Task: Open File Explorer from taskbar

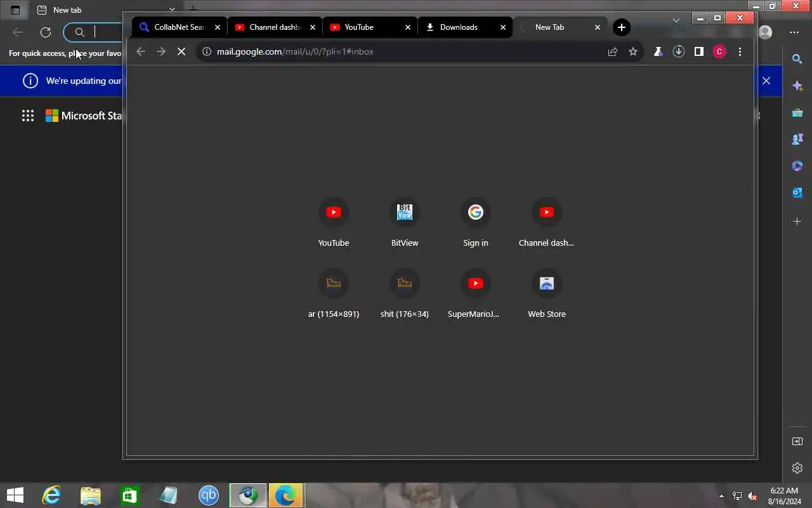Action: [91, 495]
